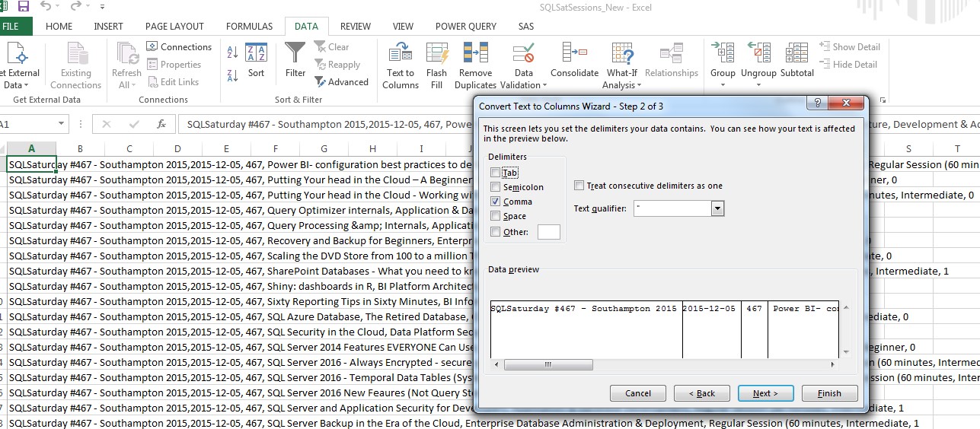
Task: Click the Redo arrow in quick access toolbar
Action: point(75,7)
